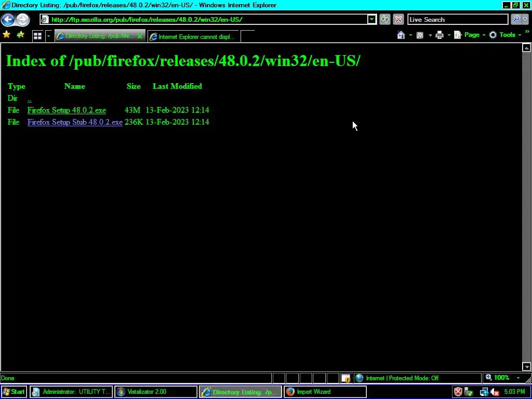
Task: Switch to Administrator UTILITY taskbar window
Action: point(71,392)
